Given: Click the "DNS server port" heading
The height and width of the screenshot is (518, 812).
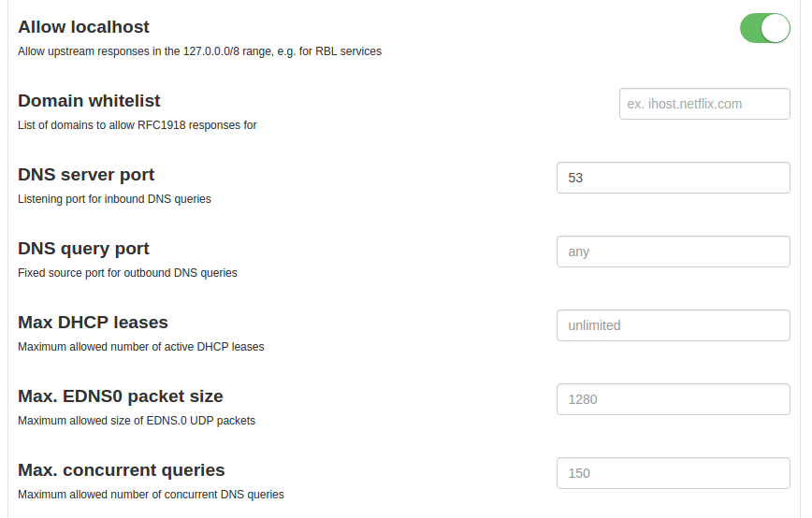Looking at the screenshot, I should (86, 175).
